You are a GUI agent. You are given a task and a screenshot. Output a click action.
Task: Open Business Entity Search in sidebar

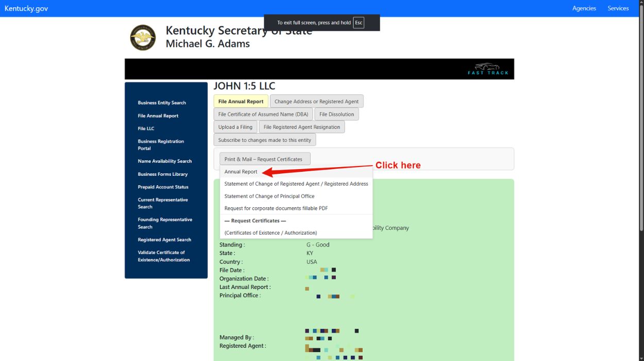click(162, 103)
